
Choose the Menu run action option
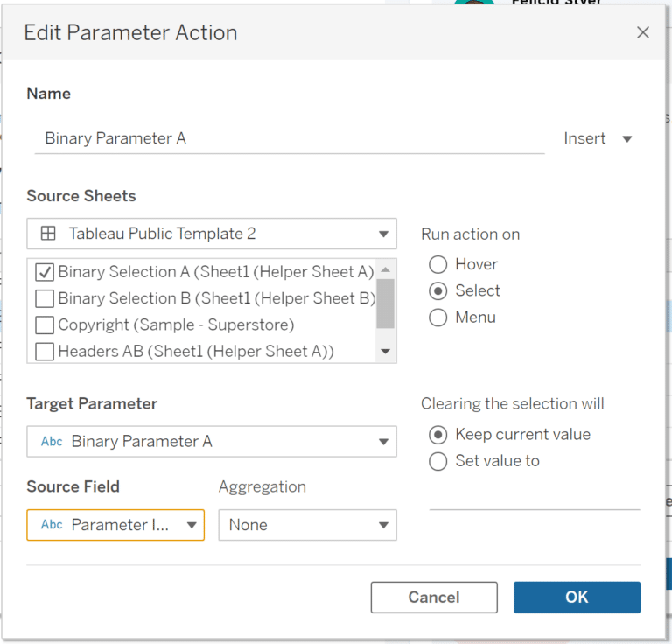tap(438, 318)
